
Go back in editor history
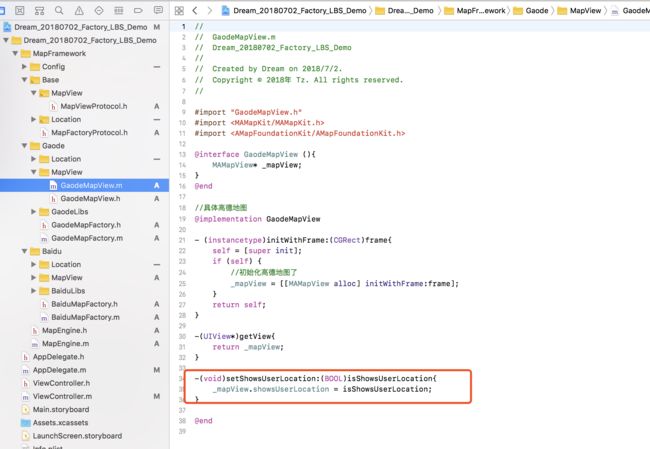point(194,11)
